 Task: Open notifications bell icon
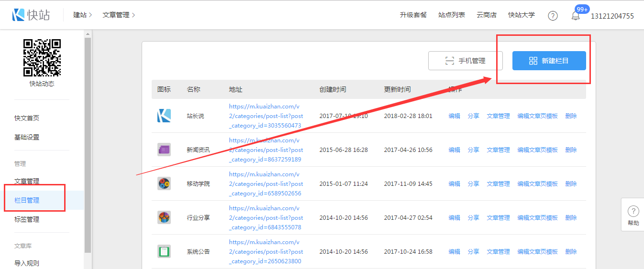[576, 16]
